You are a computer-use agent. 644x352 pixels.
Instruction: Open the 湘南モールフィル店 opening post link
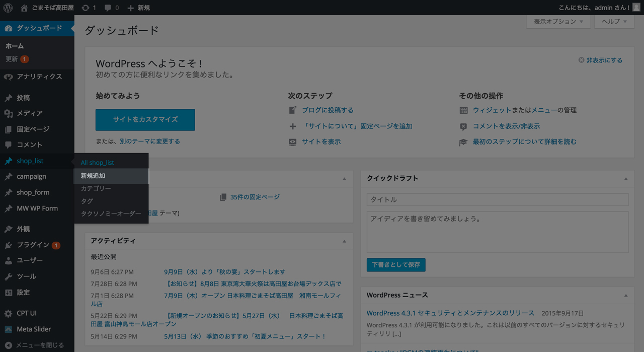pos(216,300)
